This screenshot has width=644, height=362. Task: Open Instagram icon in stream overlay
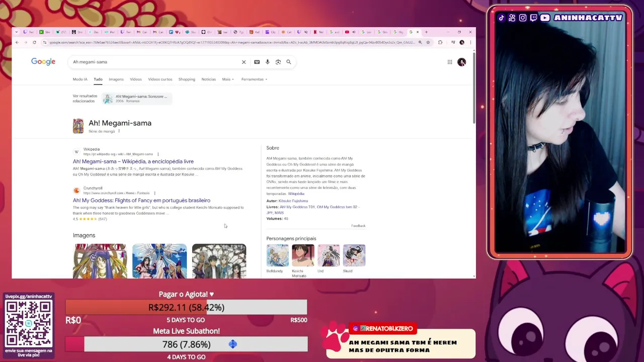pyautogui.click(x=523, y=18)
